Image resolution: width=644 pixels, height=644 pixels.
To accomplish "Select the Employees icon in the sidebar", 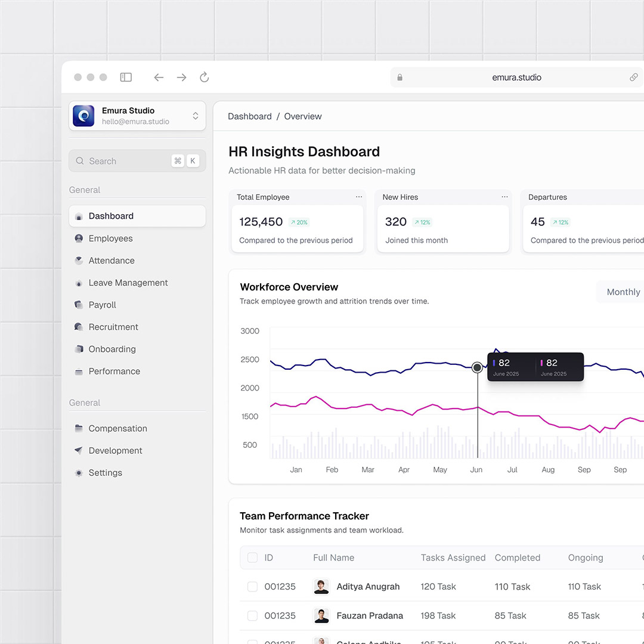I will click(79, 238).
